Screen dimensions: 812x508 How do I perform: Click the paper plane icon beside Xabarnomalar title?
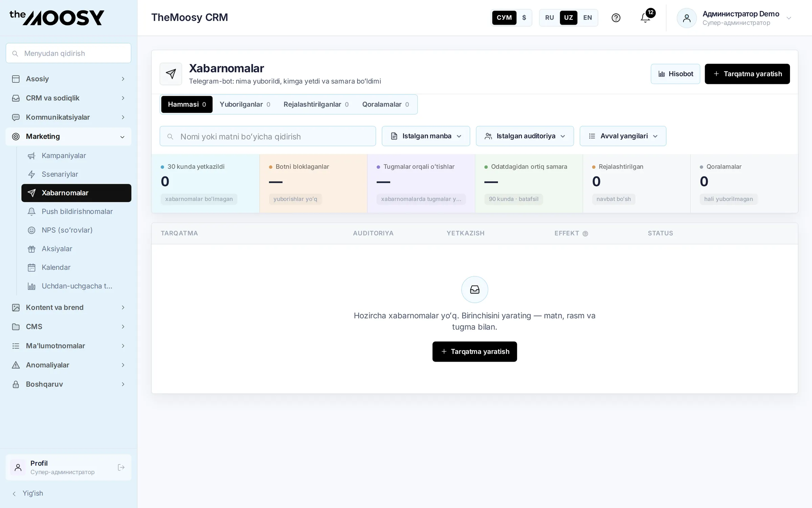coord(171,74)
